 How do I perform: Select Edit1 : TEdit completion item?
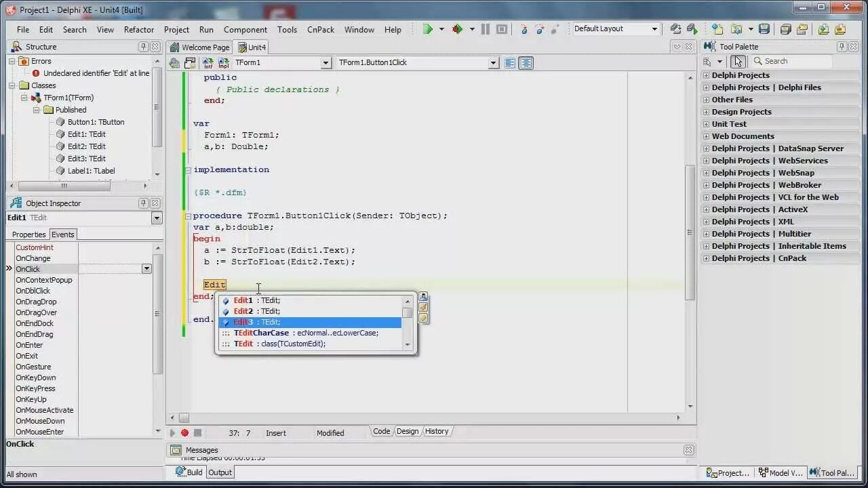coord(310,300)
